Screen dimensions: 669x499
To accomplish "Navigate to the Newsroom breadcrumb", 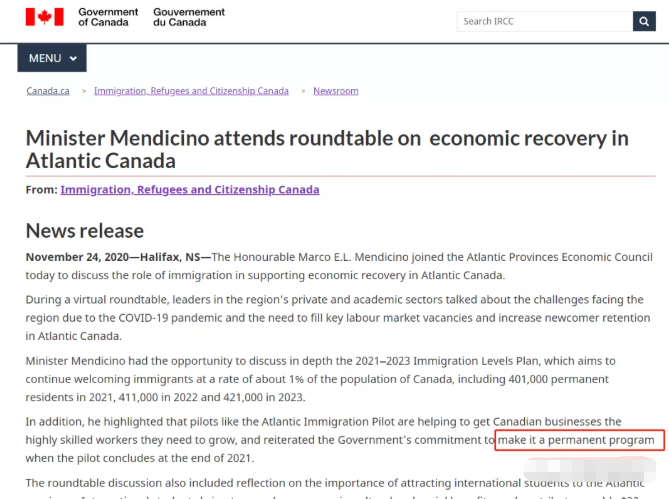I will [336, 91].
